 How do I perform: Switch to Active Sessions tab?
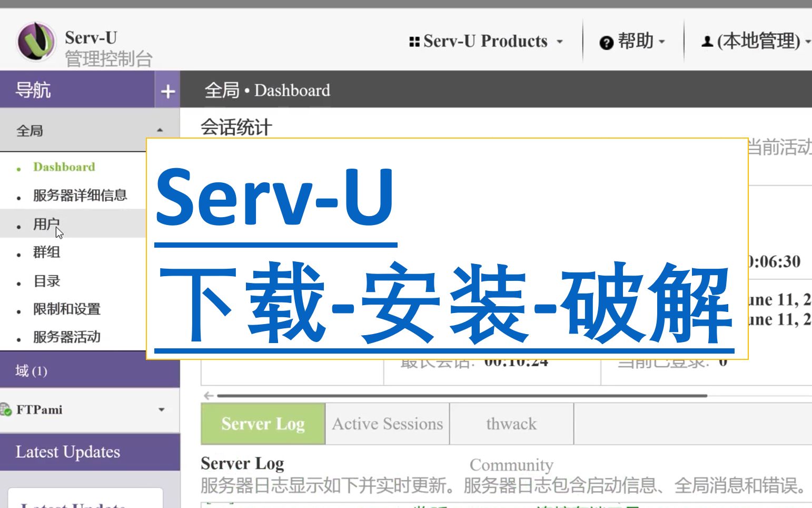click(x=388, y=424)
